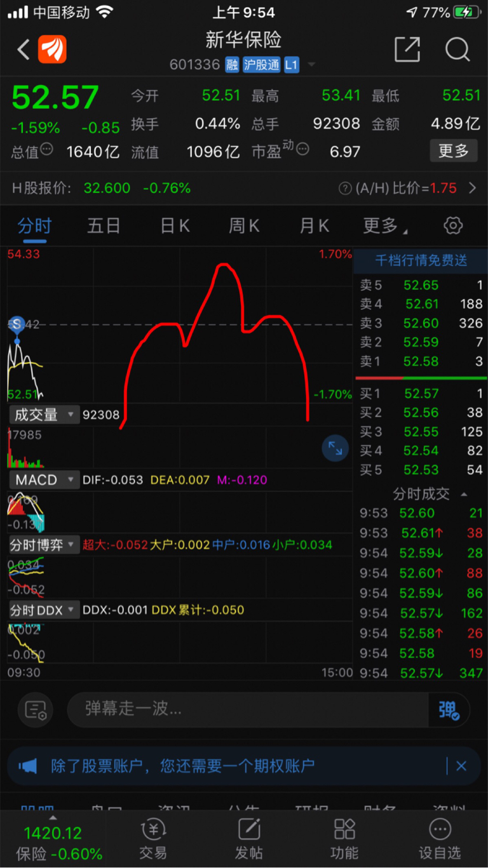Open the 分时DDX indicator dropdown
488x868 pixels.
44,610
